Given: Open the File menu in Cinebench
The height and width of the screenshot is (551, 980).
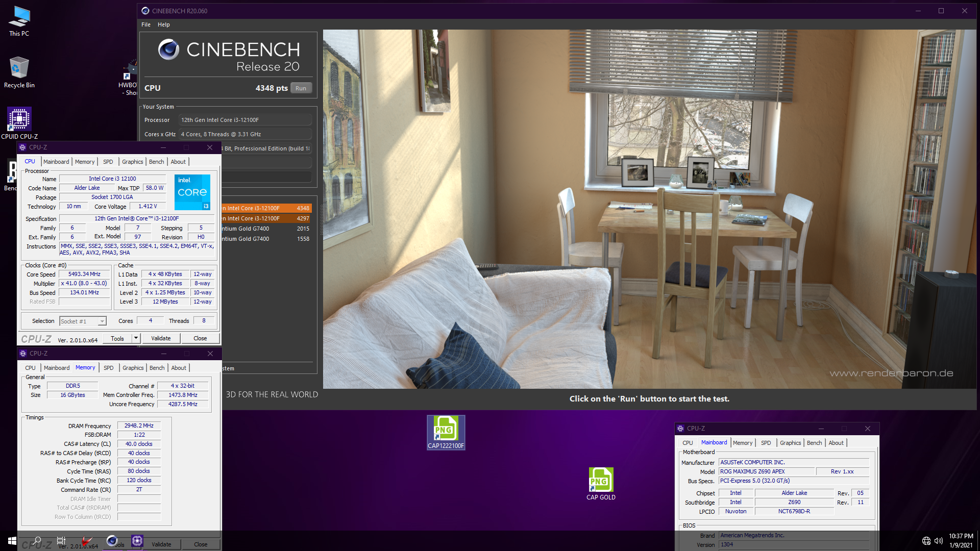Looking at the screenshot, I should click(x=146, y=24).
